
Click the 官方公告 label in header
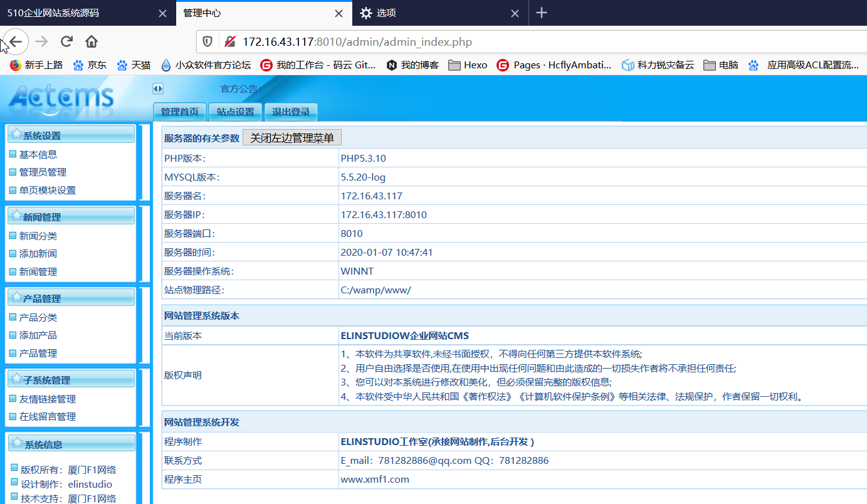pos(241,89)
